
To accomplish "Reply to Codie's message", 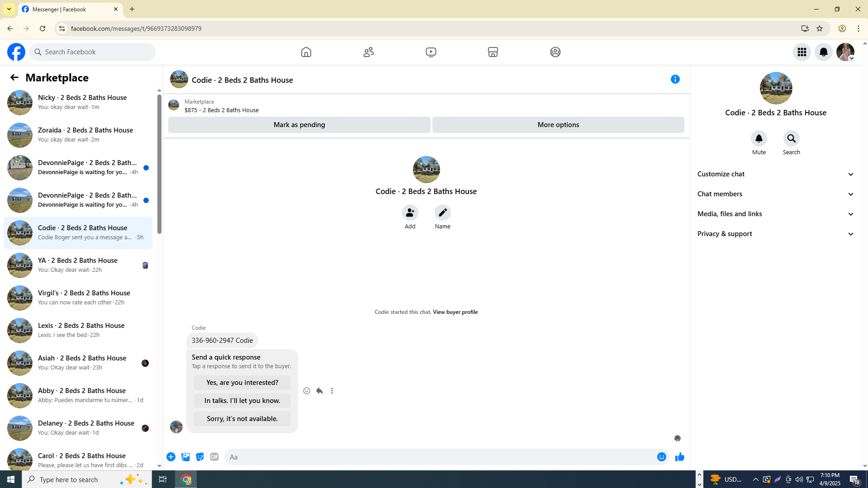I will 319,391.
